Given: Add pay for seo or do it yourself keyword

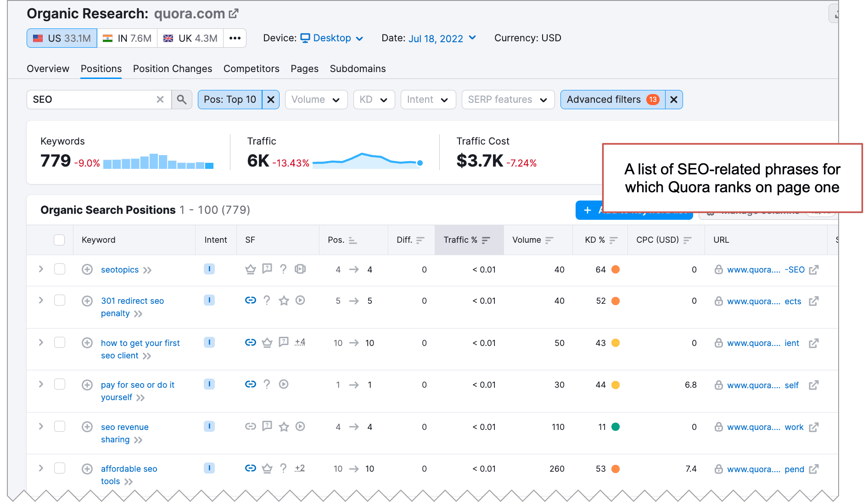Looking at the screenshot, I should click(87, 385).
